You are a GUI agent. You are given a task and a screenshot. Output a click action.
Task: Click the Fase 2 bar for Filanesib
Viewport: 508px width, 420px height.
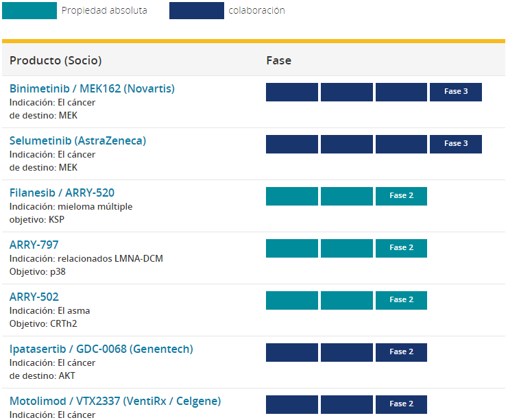(x=402, y=196)
